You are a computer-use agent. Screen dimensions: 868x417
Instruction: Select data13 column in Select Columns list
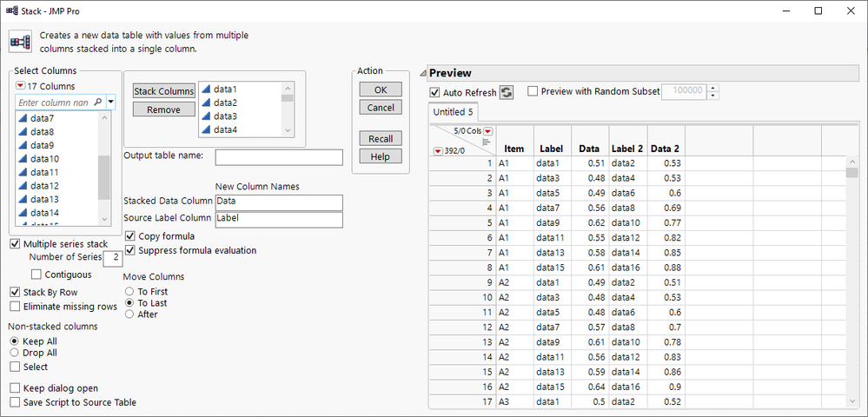click(x=44, y=199)
